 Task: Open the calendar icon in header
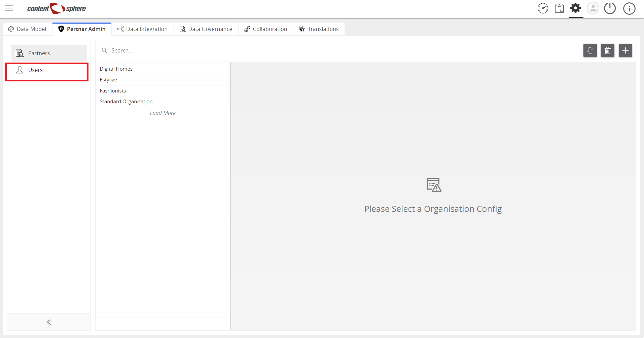(x=560, y=8)
